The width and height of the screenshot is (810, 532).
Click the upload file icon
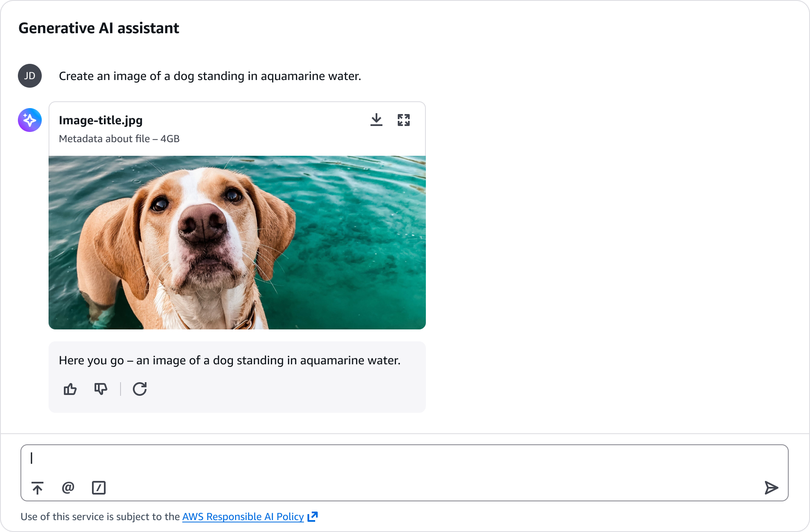[37, 488]
